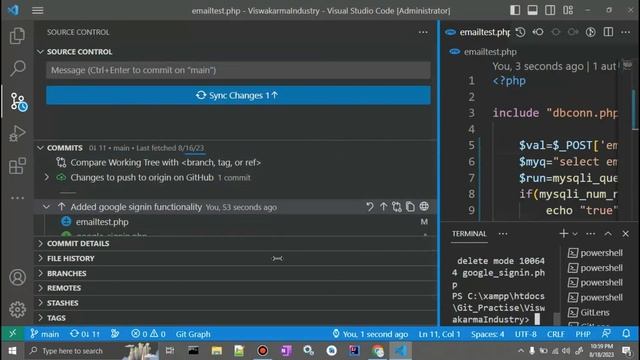640x360 pixels.
Task: Close the terminal panel
Action: tap(625, 234)
